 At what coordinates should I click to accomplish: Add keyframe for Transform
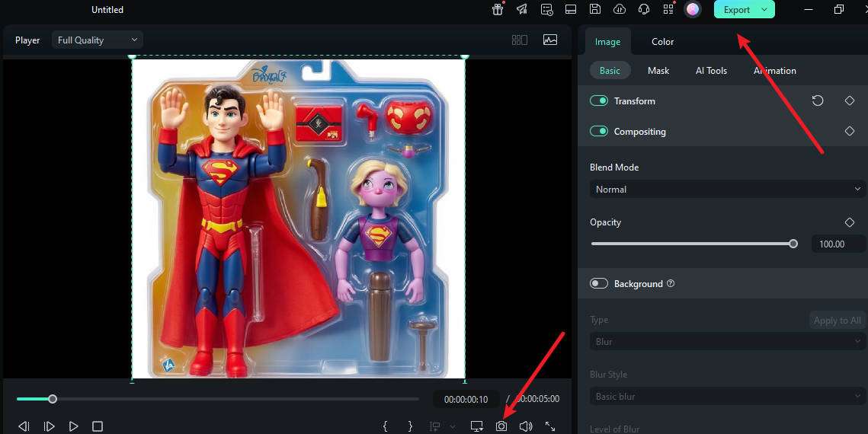(x=850, y=101)
